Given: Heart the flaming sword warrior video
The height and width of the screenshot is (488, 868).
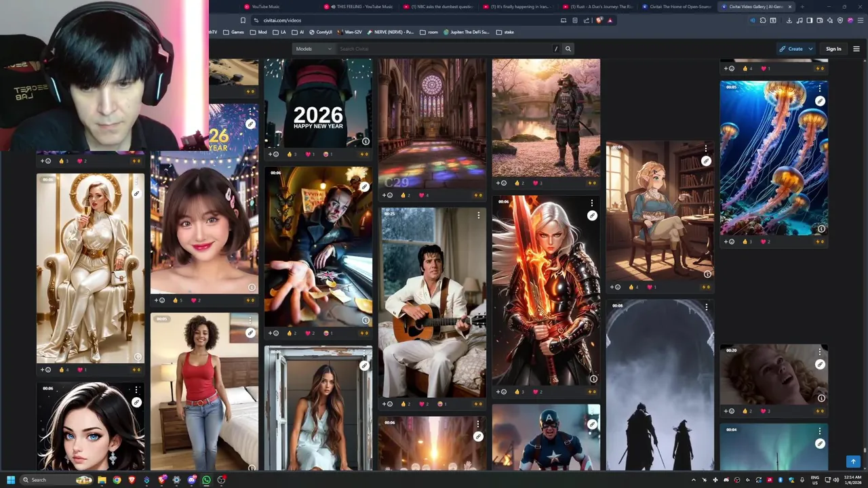Looking at the screenshot, I should [537, 392].
